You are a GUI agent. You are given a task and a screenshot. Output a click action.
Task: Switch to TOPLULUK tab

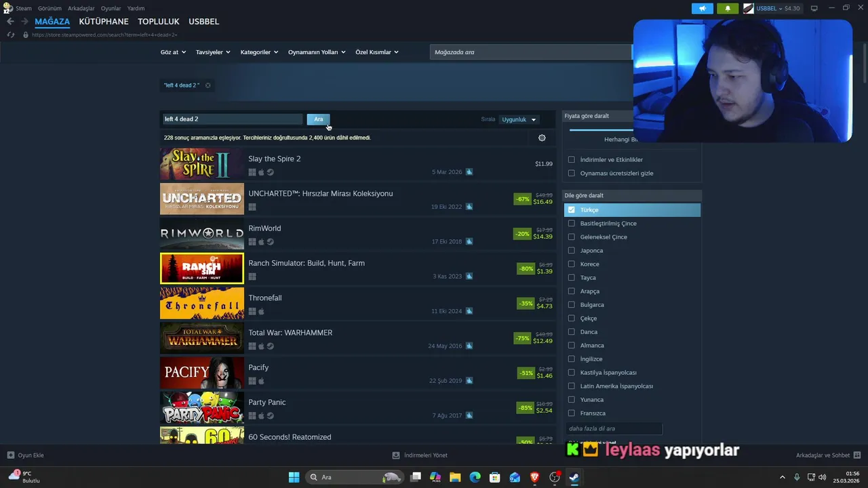(x=159, y=22)
